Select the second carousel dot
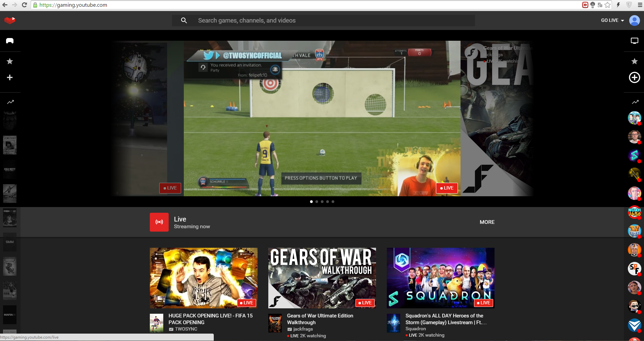 click(317, 202)
